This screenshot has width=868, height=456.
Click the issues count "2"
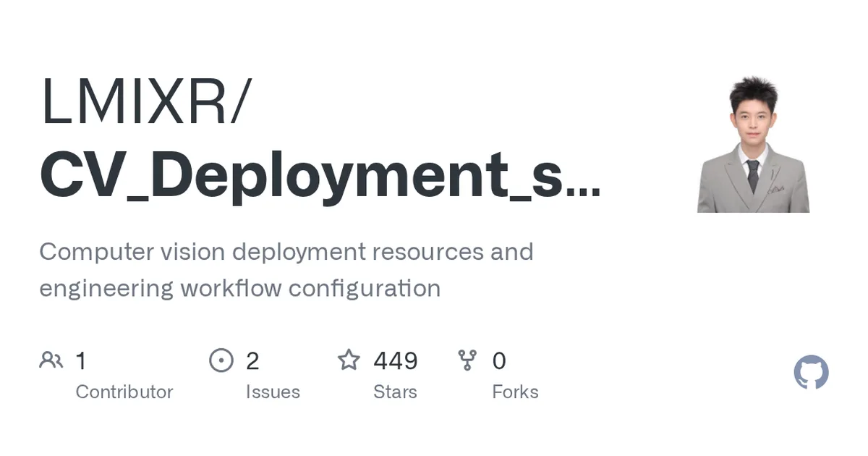click(x=252, y=360)
